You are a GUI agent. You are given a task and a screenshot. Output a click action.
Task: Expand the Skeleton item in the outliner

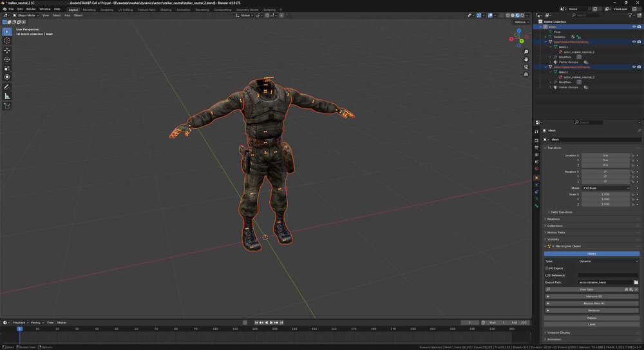tap(546, 37)
